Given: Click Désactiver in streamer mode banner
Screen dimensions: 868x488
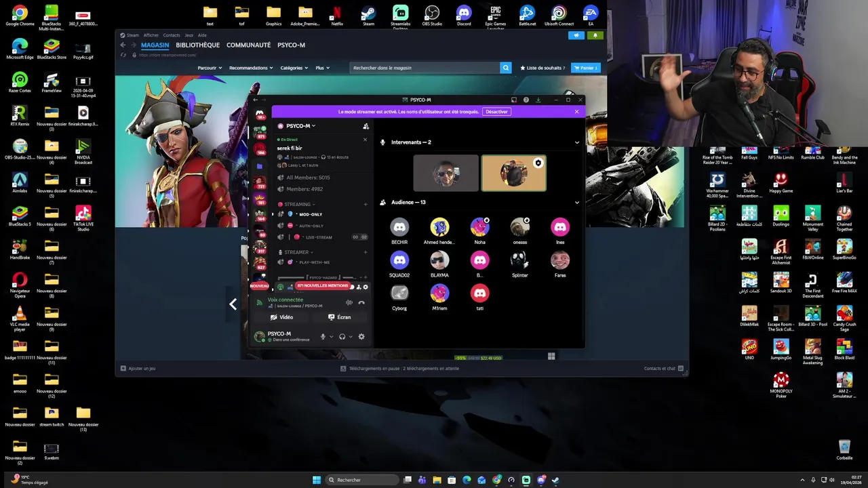Looking at the screenshot, I should coord(496,112).
